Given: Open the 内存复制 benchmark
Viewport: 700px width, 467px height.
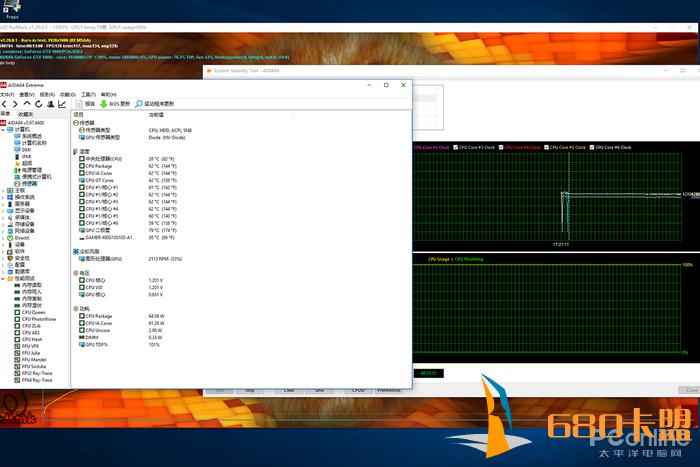Looking at the screenshot, I should [x=29, y=299].
